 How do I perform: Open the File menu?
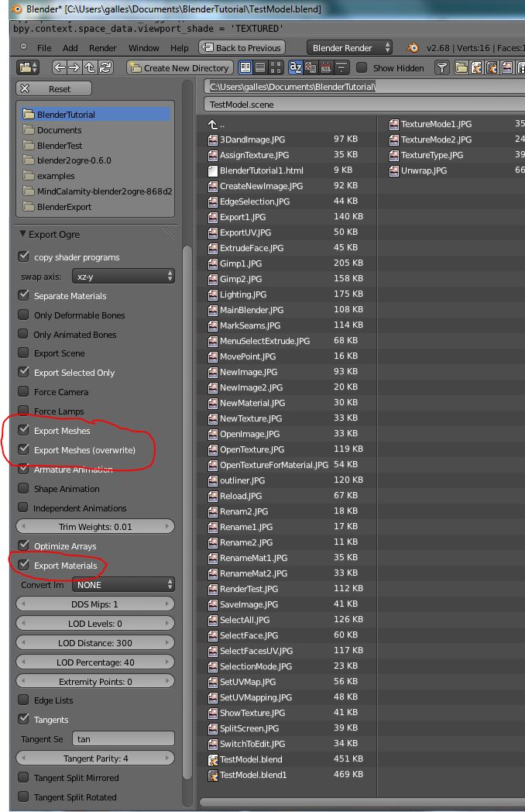tap(44, 47)
